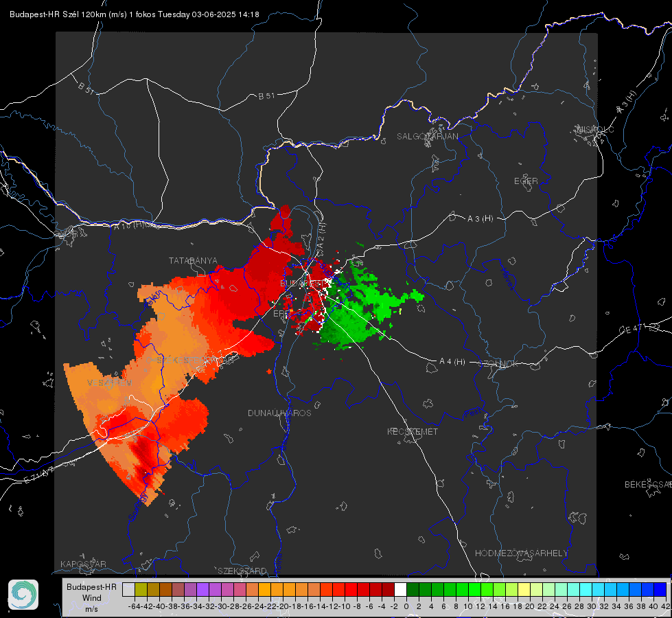Select the yellow swatch between 18 and 20

coord(524,589)
